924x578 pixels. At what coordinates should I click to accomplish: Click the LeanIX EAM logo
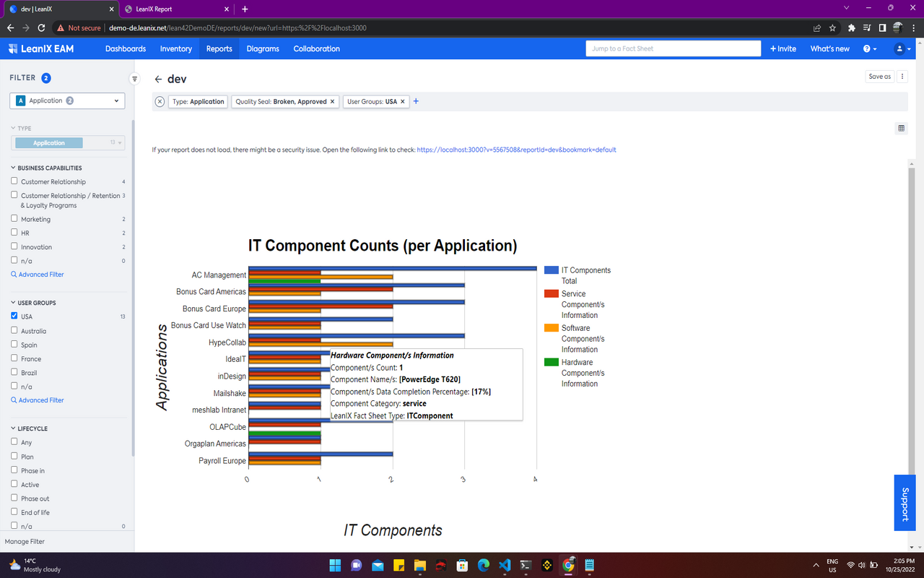tap(41, 49)
